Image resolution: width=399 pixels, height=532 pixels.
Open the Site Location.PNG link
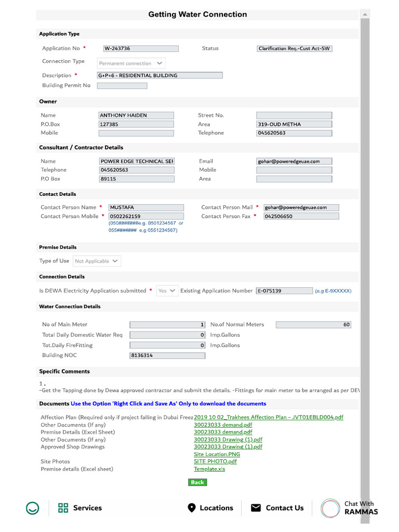point(217,454)
